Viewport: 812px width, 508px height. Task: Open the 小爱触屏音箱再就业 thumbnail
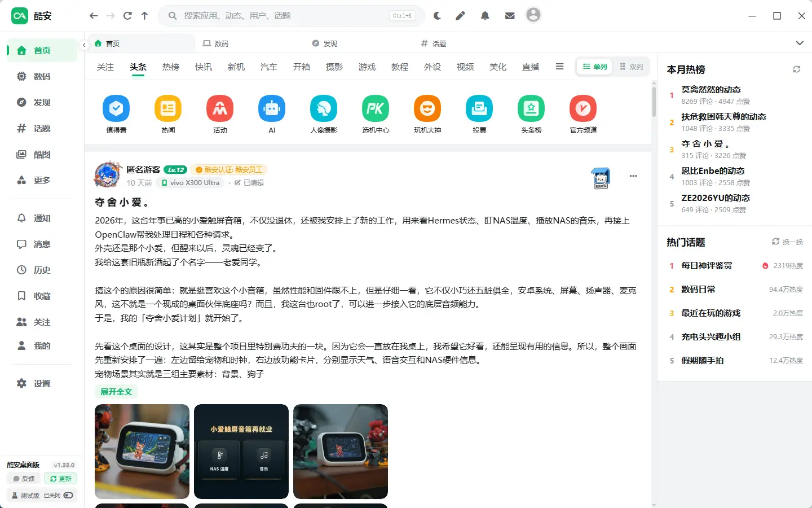241,452
